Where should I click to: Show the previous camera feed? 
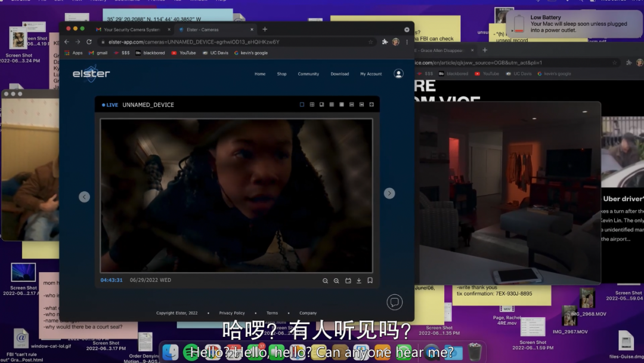click(84, 197)
